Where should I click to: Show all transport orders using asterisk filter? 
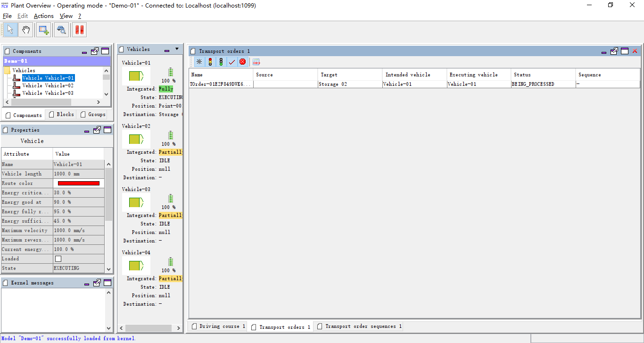(199, 61)
